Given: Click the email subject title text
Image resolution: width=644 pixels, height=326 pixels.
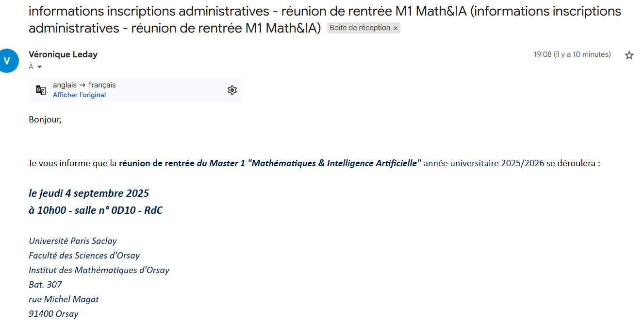Looking at the screenshot, I should click(x=325, y=19).
